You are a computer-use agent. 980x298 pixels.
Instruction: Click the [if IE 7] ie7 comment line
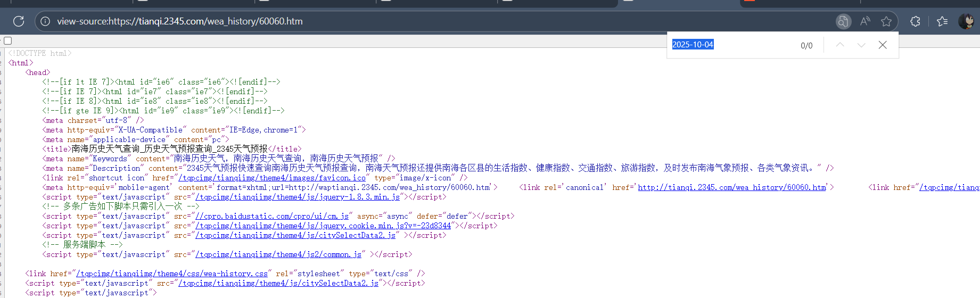155,92
